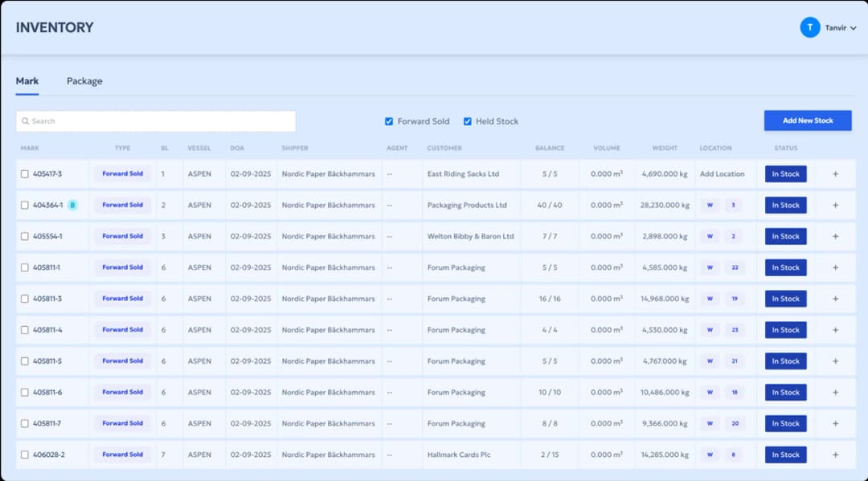Uncheck the Forward Sold filter checkbox

tap(389, 121)
